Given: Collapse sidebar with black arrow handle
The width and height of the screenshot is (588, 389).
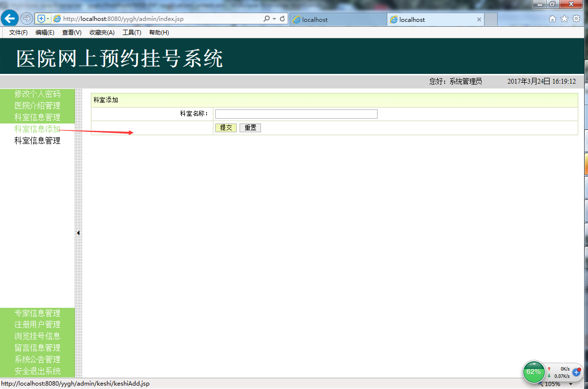Looking at the screenshot, I should (78, 233).
